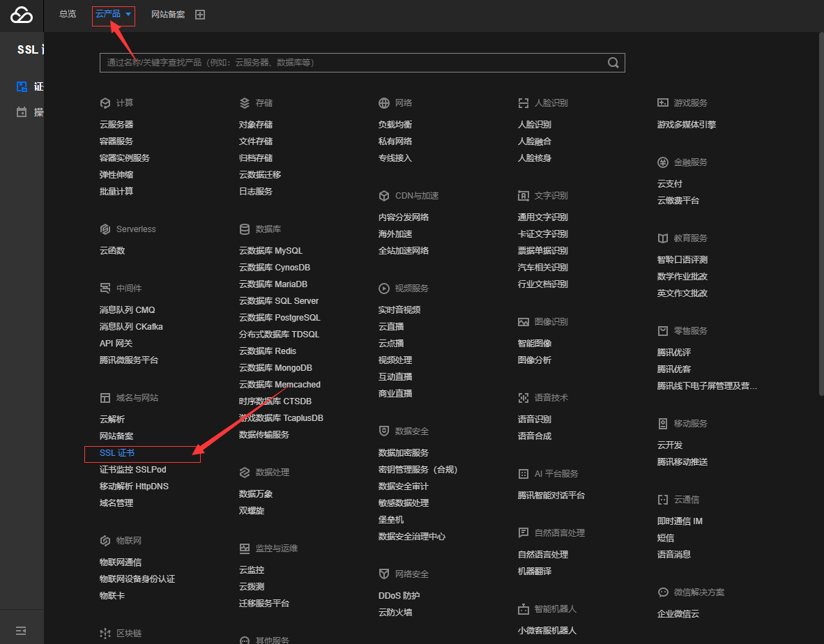This screenshot has width=824, height=644.
Task: Open 云函数 under Serverless
Action: [x=112, y=251]
